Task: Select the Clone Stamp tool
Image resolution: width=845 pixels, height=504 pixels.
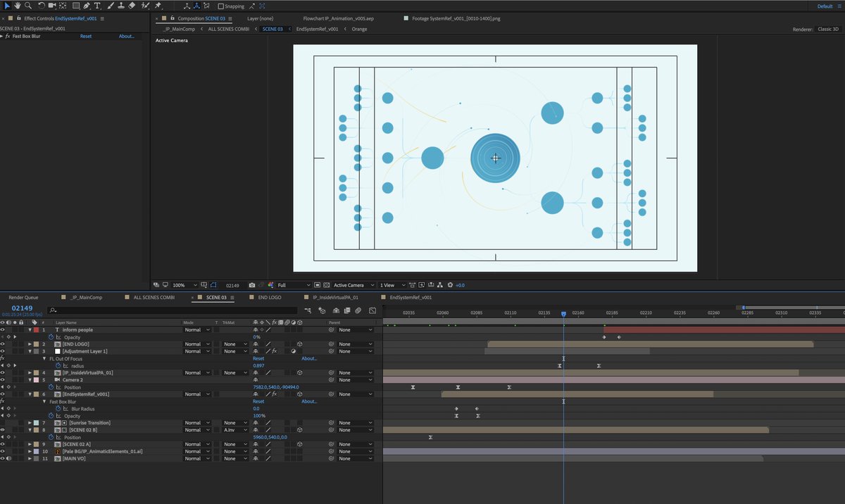Action: (x=120, y=6)
